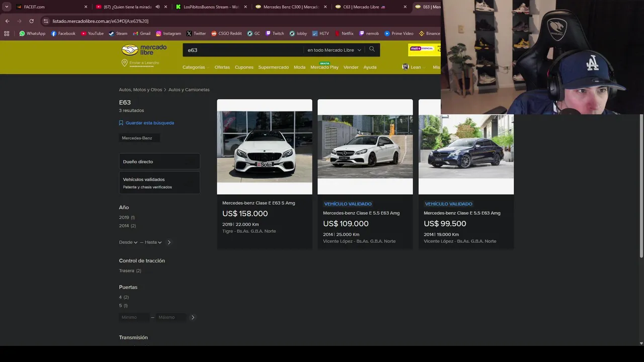Image resolution: width=644 pixels, height=362 pixels.
Task: Open the Cupones menu link
Action: (244, 67)
